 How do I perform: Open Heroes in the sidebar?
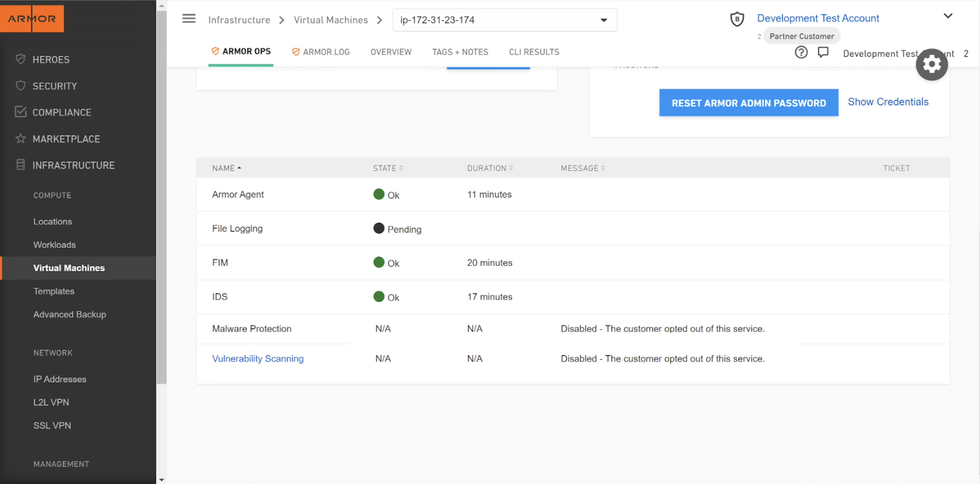[x=51, y=59]
